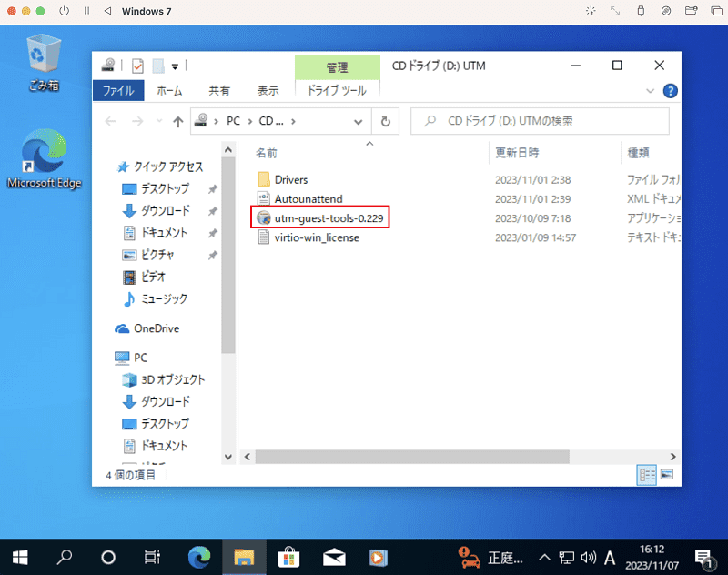Select the virtio-win_license file
728x575 pixels.
[x=317, y=237]
